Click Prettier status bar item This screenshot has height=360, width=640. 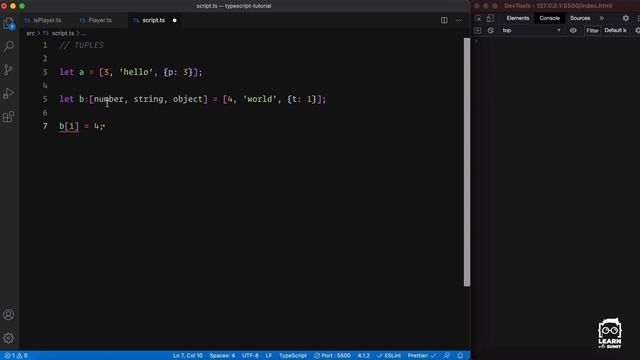tap(422, 356)
